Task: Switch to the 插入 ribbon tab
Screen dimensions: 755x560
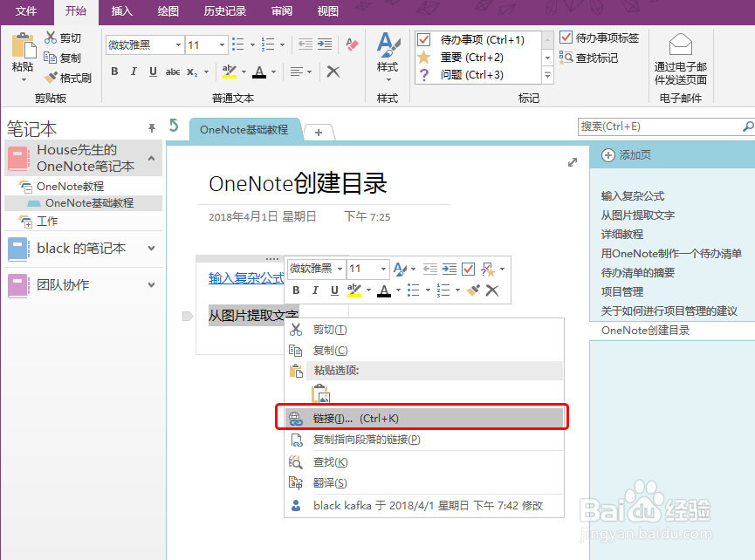Action: [x=122, y=11]
